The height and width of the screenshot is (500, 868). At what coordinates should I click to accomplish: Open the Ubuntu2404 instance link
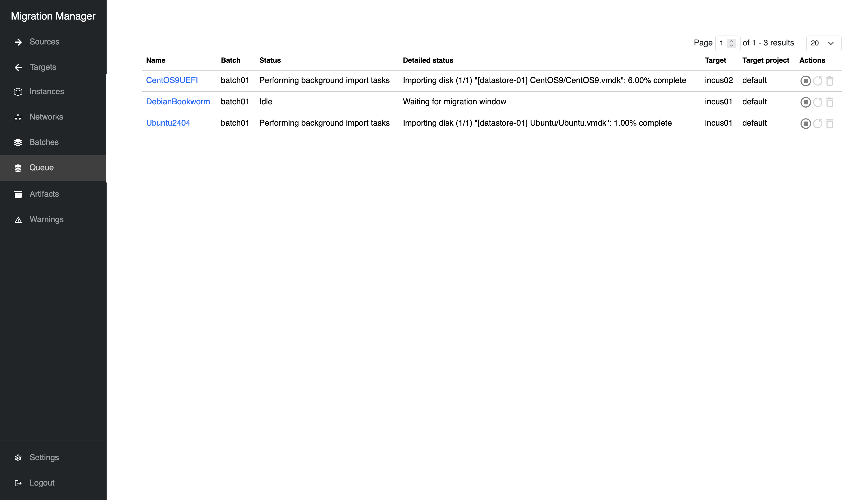coord(168,123)
